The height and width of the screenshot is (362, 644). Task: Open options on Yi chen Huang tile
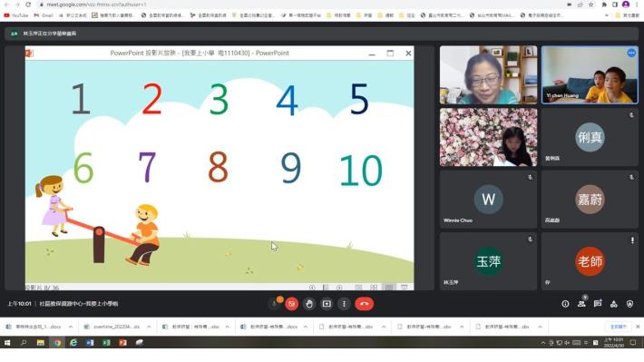point(631,53)
